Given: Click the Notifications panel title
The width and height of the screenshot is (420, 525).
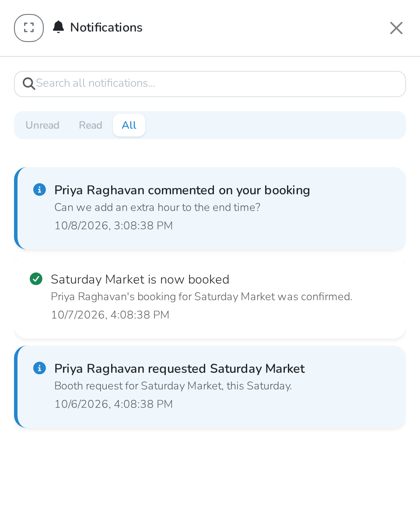Looking at the screenshot, I should click(106, 28).
